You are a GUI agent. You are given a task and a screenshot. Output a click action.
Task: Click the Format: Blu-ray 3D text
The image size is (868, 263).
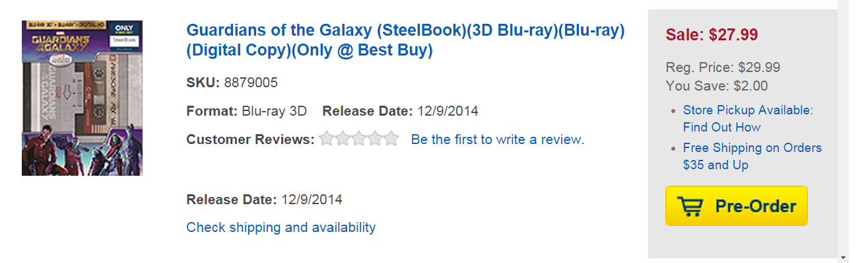tap(247, 111)
